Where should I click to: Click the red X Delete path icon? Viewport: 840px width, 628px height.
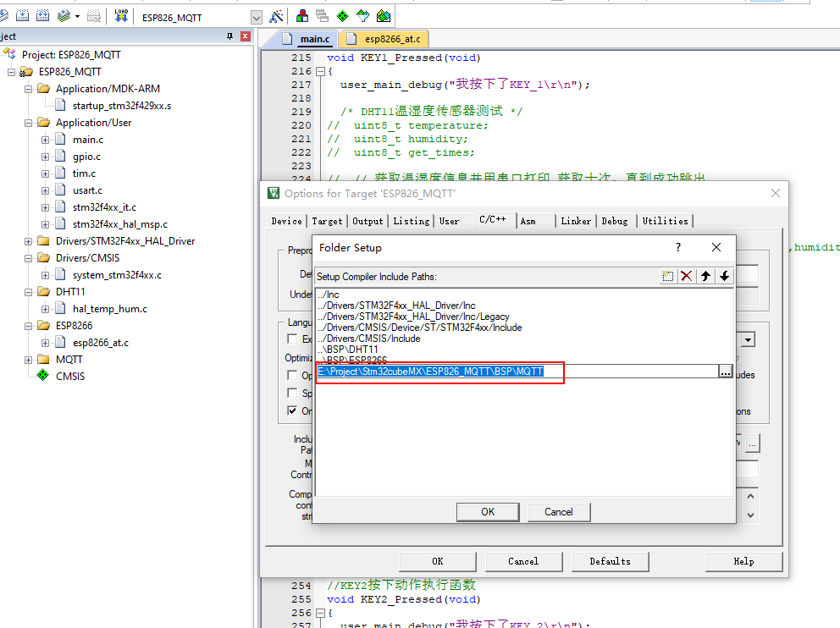click(x=686, y=276)
